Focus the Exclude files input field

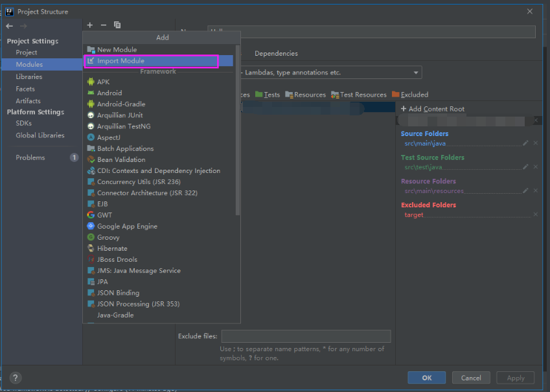(x=306, y=336)
